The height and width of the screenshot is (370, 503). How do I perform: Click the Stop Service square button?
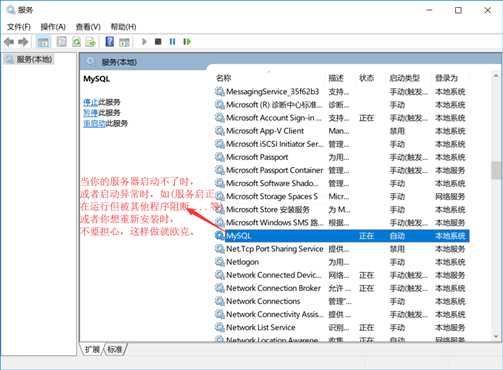tap(158, 42)
